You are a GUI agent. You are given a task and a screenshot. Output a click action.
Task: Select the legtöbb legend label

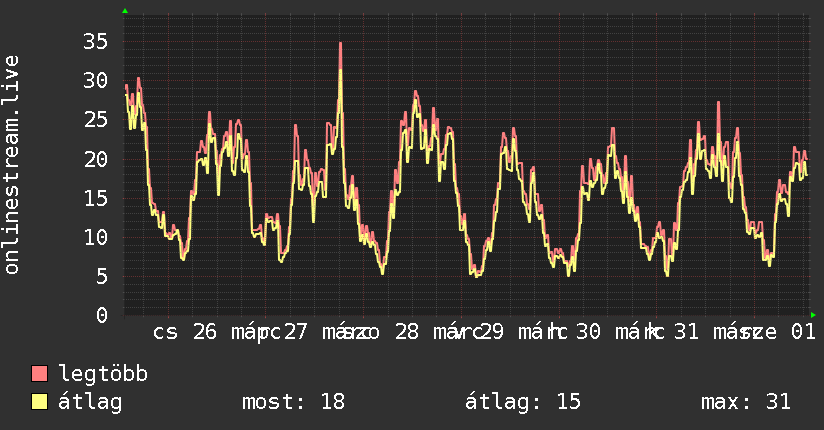(x=103, y=374)
